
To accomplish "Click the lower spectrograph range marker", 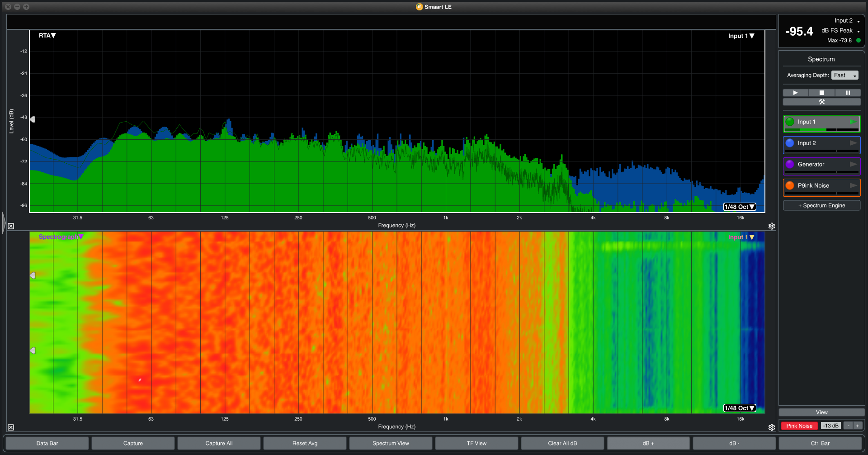I will (x=33, y=351).
